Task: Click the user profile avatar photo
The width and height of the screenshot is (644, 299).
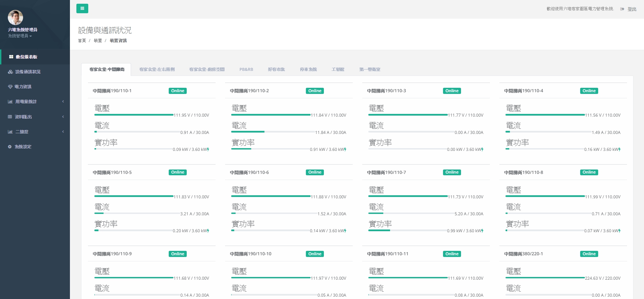Action: [x=15, y=17]
